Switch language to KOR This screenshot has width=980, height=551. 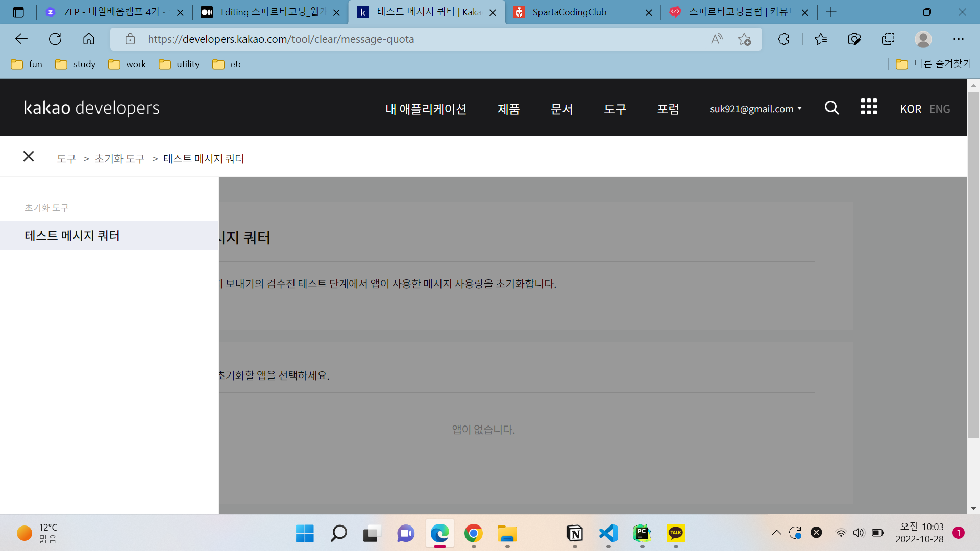click(911, 109)
